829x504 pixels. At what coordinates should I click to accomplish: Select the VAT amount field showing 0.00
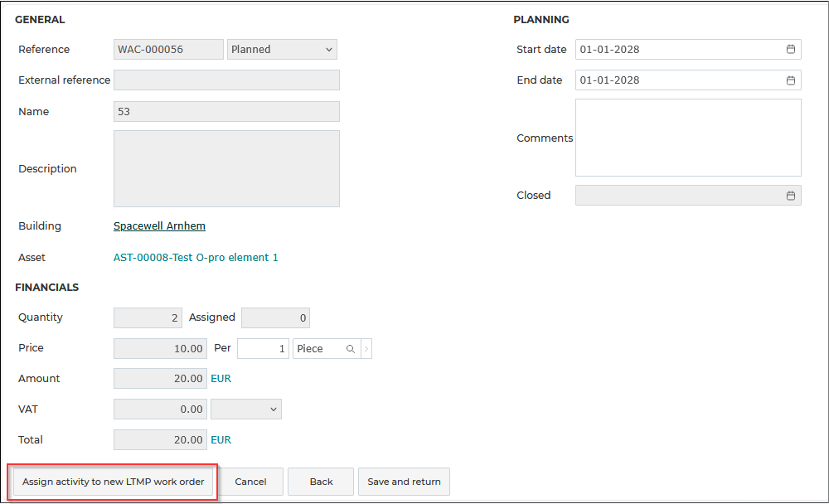click(x=160, y=409)
